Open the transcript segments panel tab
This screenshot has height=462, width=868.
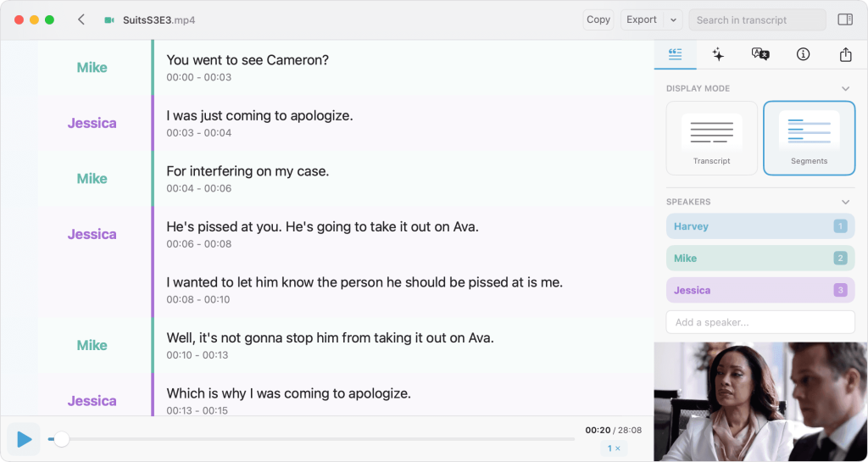pyautogui.click(x=675, y=54)
